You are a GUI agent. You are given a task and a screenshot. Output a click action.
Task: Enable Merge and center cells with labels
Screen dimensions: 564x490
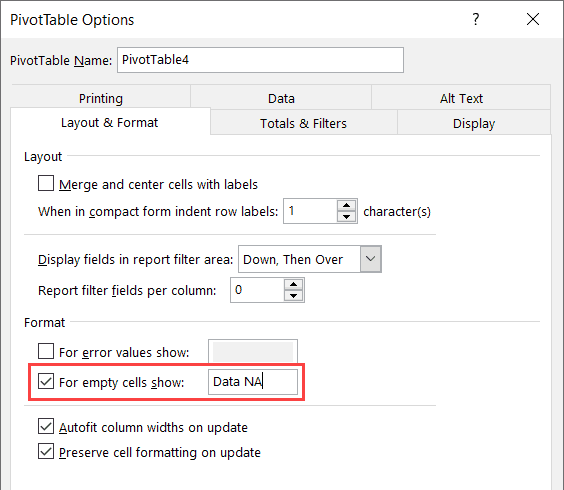click(46, 183)
